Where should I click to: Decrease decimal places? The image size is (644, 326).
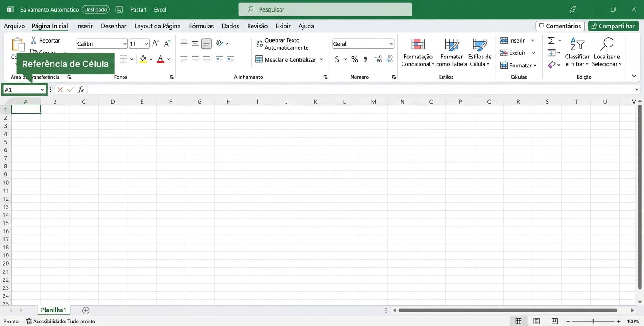pyautogui.click(x=389, y=59)
